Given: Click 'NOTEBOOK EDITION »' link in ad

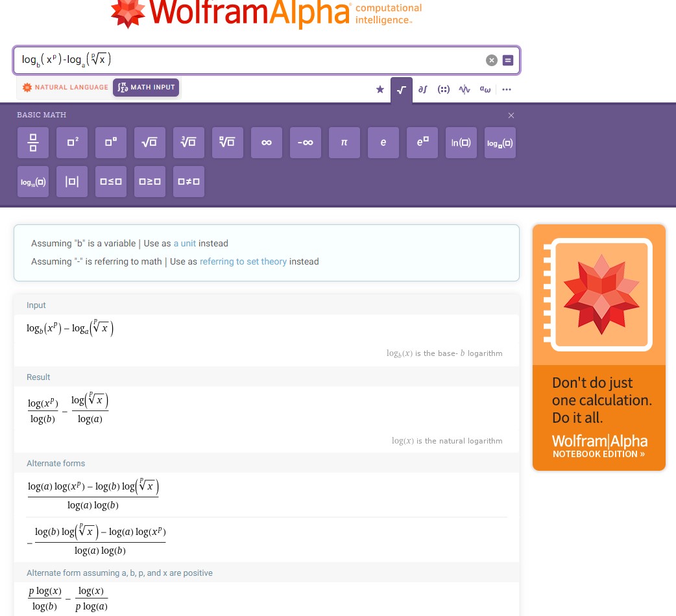Looking at the screenshot, I should coord(599,454).
